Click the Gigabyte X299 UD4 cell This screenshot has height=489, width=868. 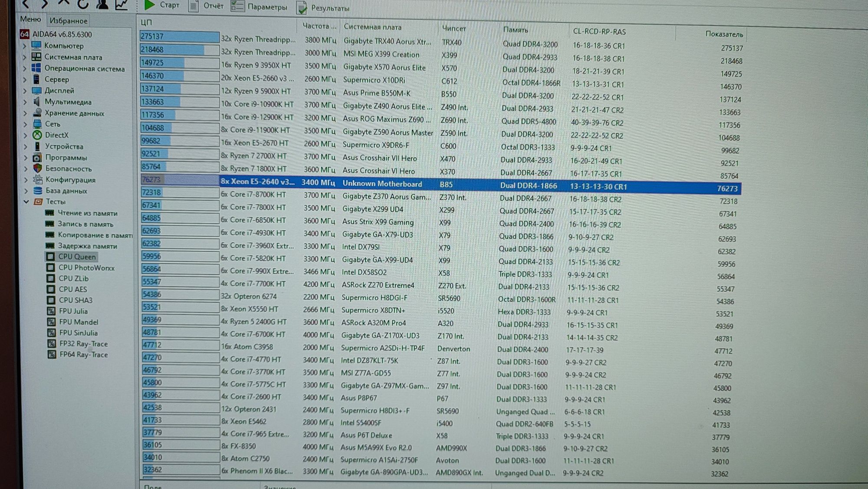[x=372, y=209]
